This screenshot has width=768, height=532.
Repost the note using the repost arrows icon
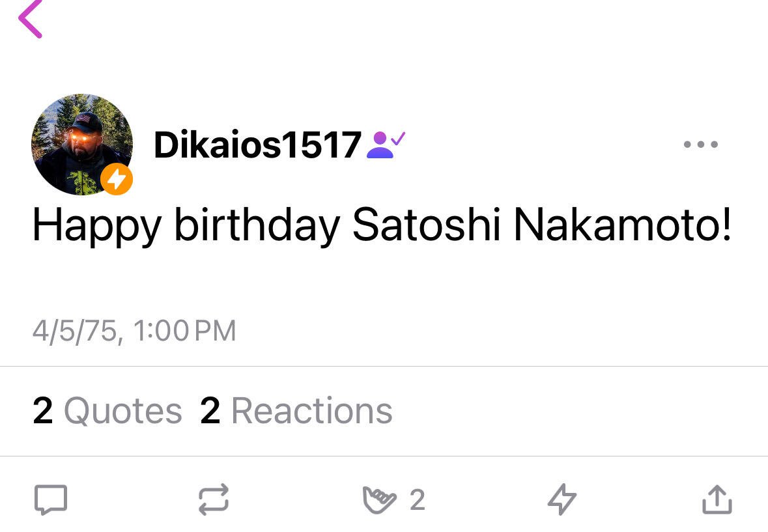pos(214,499)
